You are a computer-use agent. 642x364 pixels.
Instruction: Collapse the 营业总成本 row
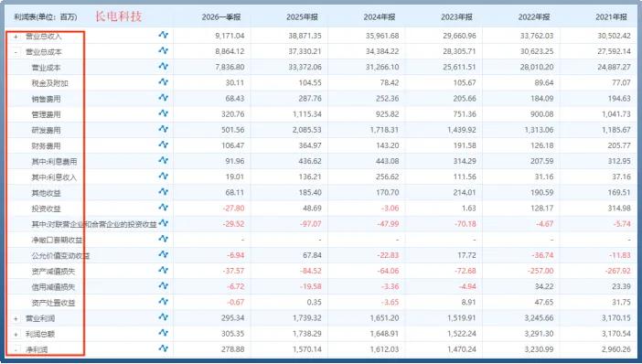pos(16,52)
